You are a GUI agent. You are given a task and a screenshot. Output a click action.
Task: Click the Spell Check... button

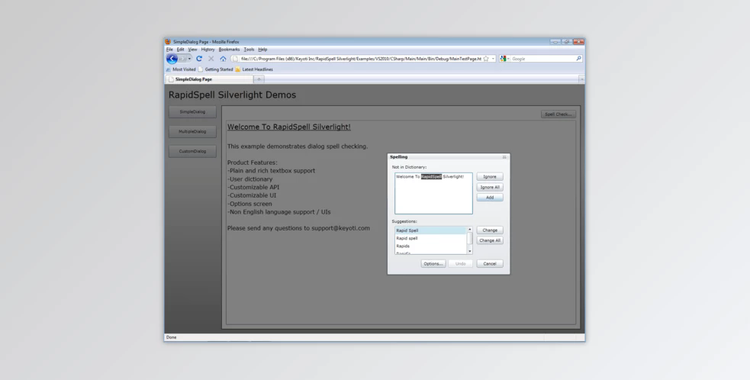pyautogui.click(x=558, y=114)
